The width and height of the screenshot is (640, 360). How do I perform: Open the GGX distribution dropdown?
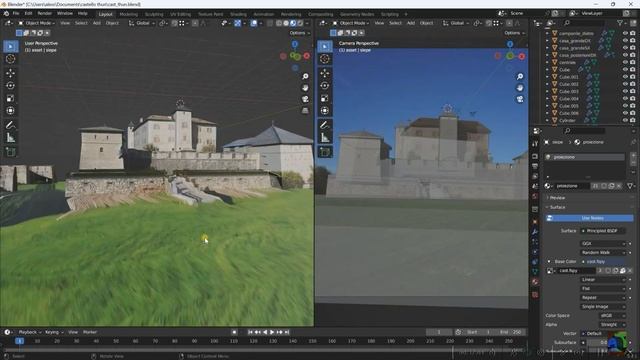pyautogui.click(x=603, y=243)
